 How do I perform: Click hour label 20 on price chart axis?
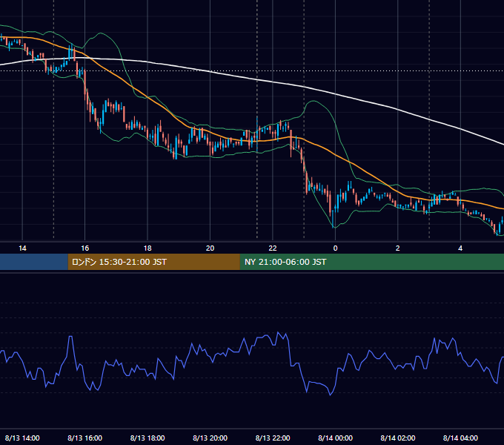(x=210, y=248)
